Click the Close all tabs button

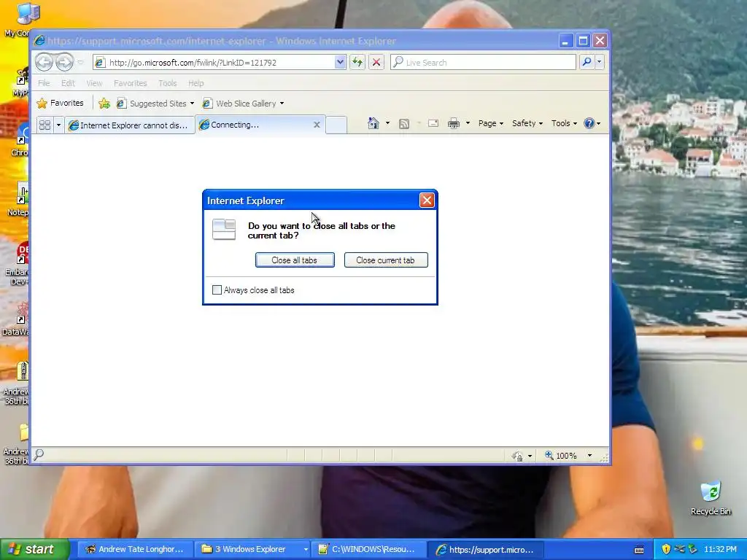click(x=295, y=260)
